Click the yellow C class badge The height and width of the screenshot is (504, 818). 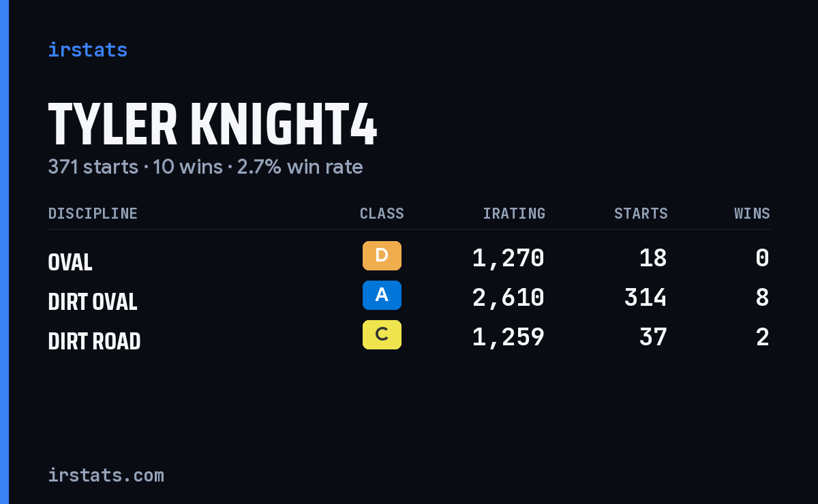pos(382,335)
